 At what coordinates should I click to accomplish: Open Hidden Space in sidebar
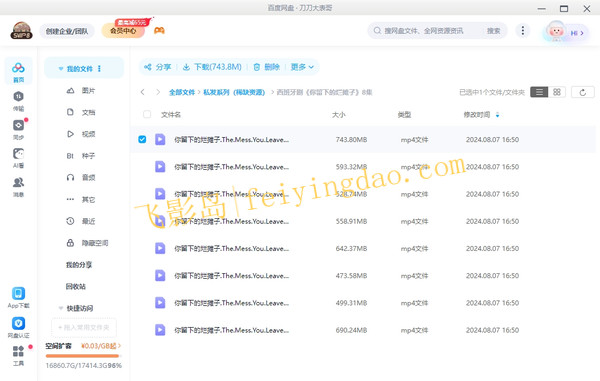[87, 243]
